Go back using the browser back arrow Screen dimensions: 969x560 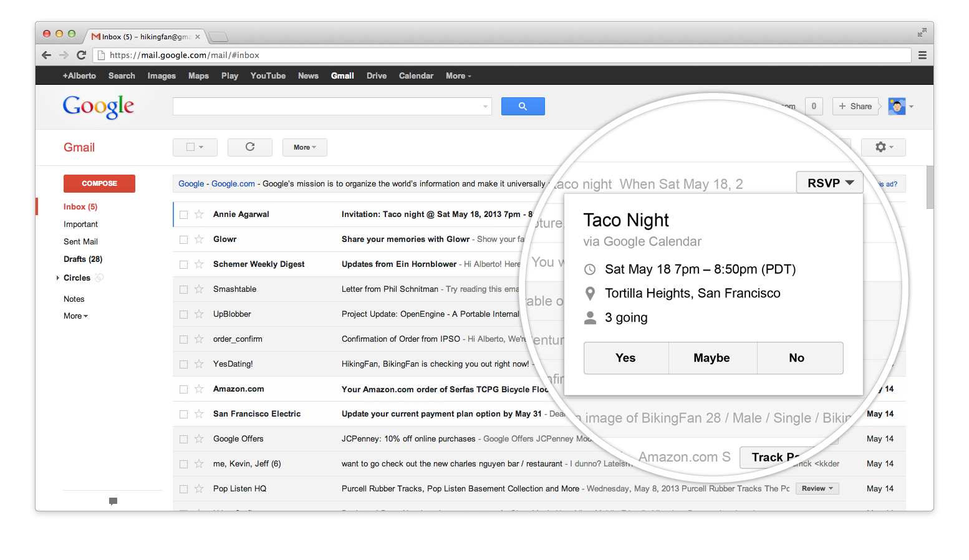pyautogui.click(x=46, y=55)
